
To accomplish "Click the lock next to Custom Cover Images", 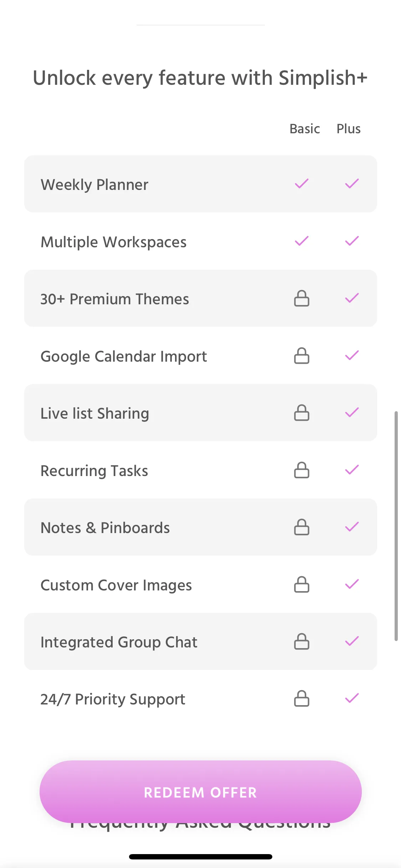I will click(x=302, y=585).
